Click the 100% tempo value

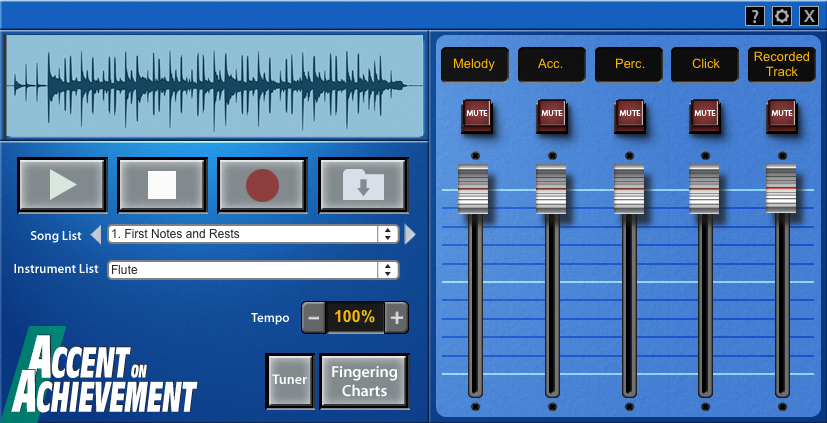[x=354, y=318]
